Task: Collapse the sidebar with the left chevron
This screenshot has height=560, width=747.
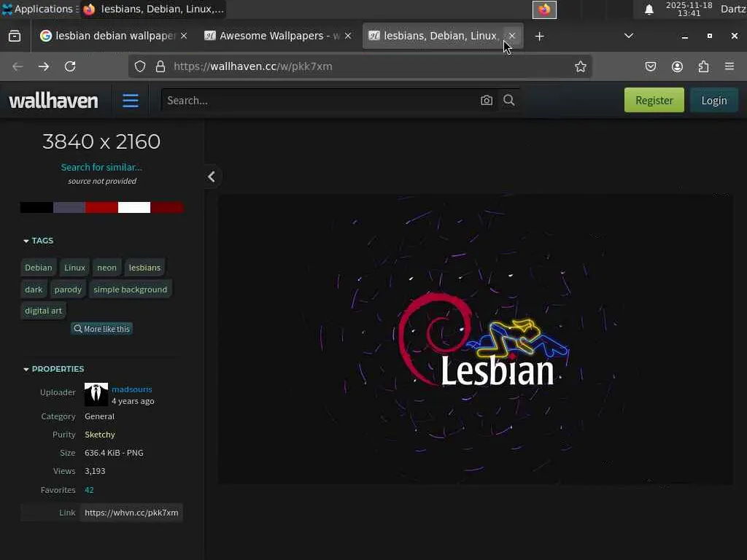Action: click(212, 176)
